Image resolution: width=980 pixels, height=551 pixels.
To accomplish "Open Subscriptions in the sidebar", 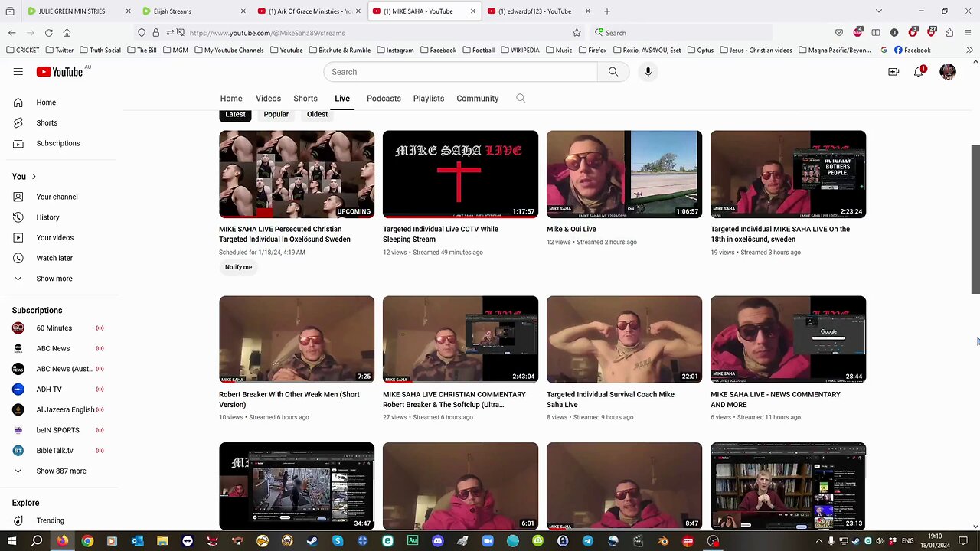I will click(59, 143).
